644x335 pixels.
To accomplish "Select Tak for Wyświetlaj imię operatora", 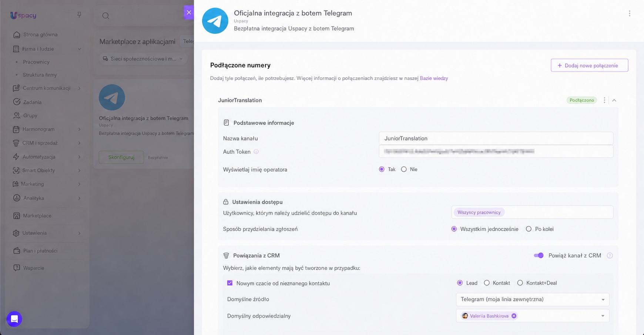I will coord(382,169).
